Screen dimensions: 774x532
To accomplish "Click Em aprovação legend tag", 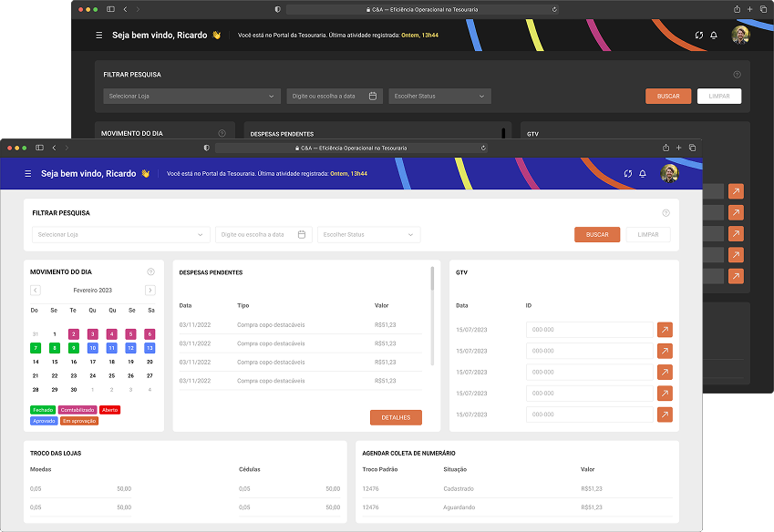I will 79,421.
